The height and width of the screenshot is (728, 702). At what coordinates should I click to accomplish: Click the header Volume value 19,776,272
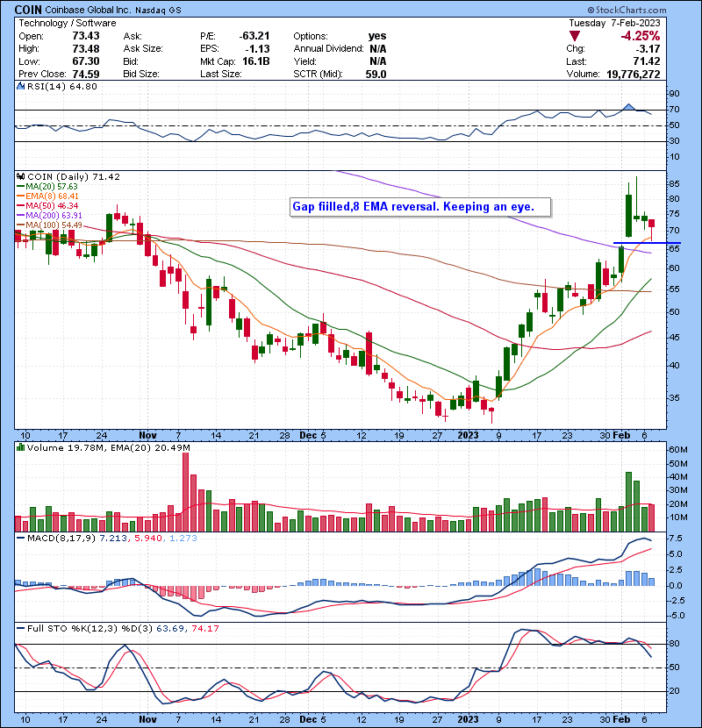click(x=634, y=74)
